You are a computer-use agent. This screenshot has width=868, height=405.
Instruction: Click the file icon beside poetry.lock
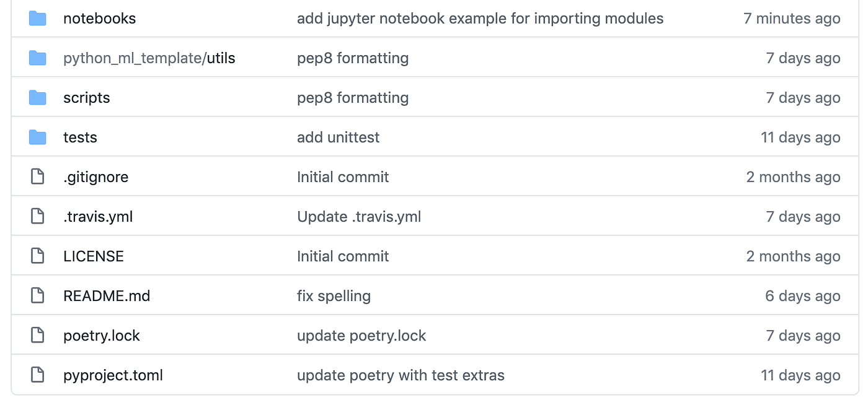point(37,335)
